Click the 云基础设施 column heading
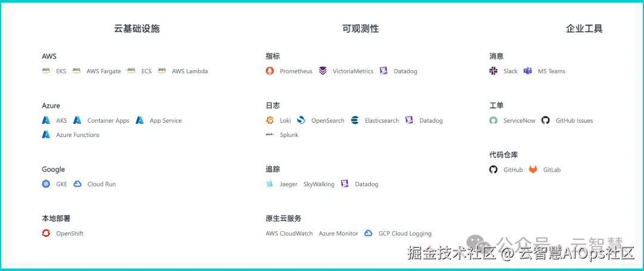644x271 pixels. (137, 28)
